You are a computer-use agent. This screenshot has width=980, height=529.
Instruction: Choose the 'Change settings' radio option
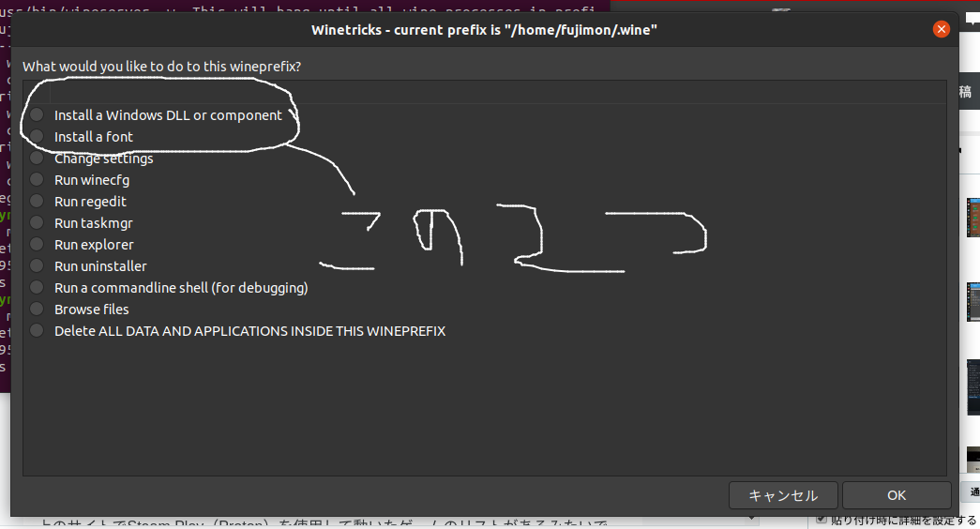(x=37, y=158)
